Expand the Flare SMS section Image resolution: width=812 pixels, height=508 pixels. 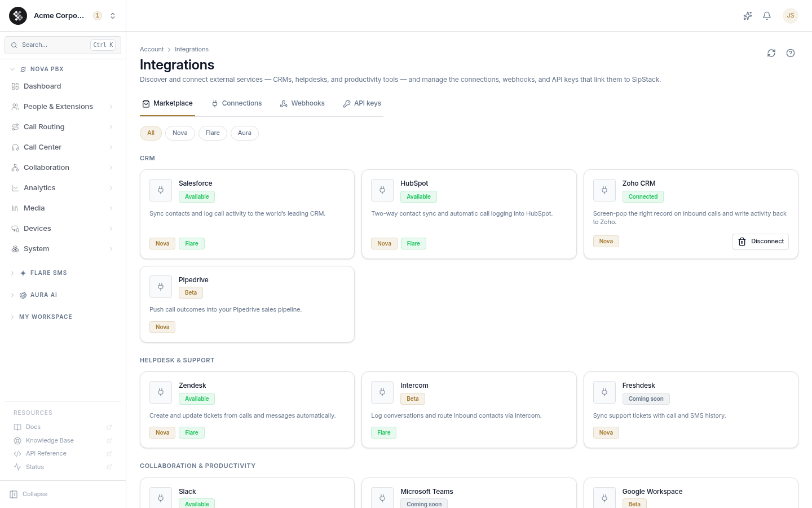(x=63, y=273)
